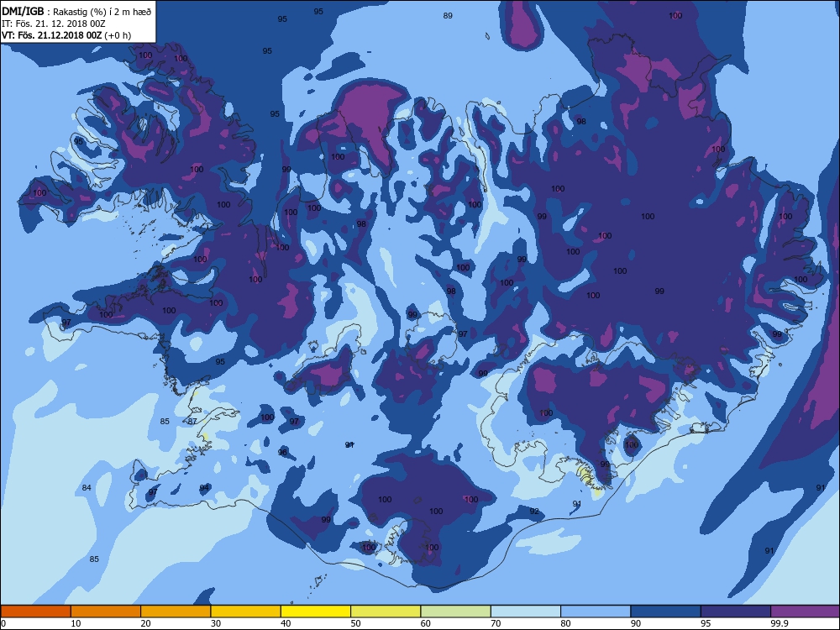Click the '50' label on the legend scale
Screen dimensions: 840x630
click(355, 623)
